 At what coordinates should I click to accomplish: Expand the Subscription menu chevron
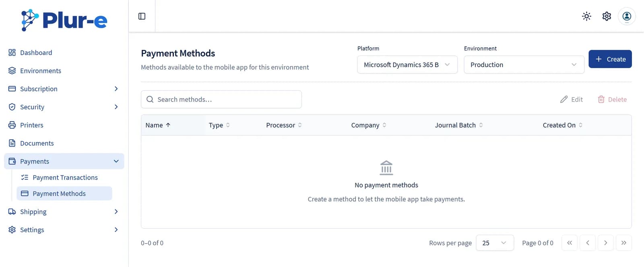pos(116,89)
